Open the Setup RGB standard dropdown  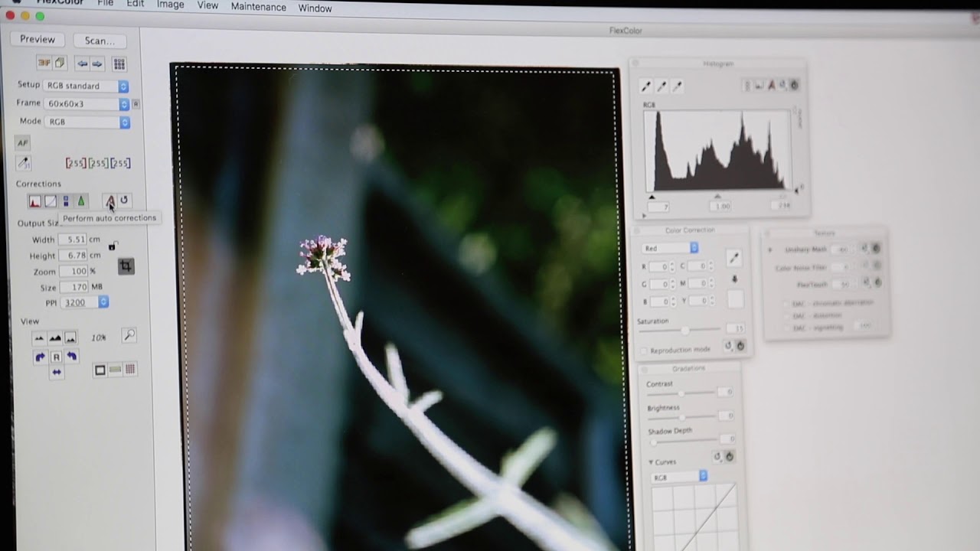pos(86,86)
